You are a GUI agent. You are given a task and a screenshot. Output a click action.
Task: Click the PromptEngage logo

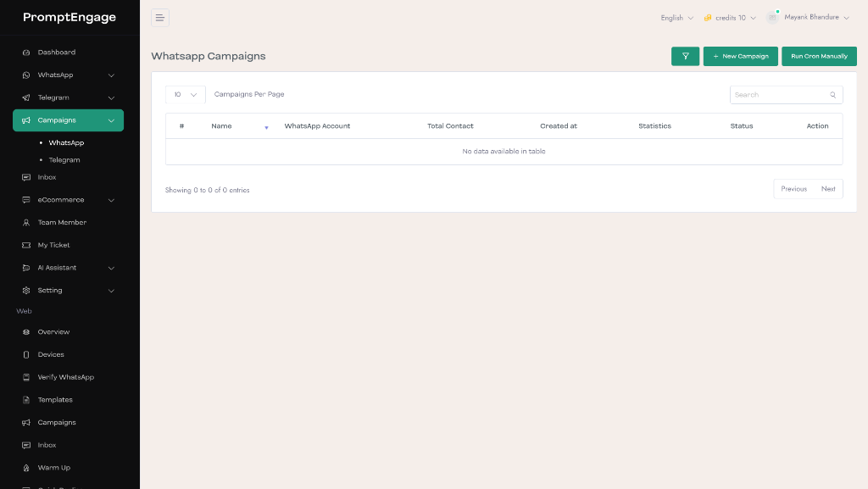[x=70, y=17]
